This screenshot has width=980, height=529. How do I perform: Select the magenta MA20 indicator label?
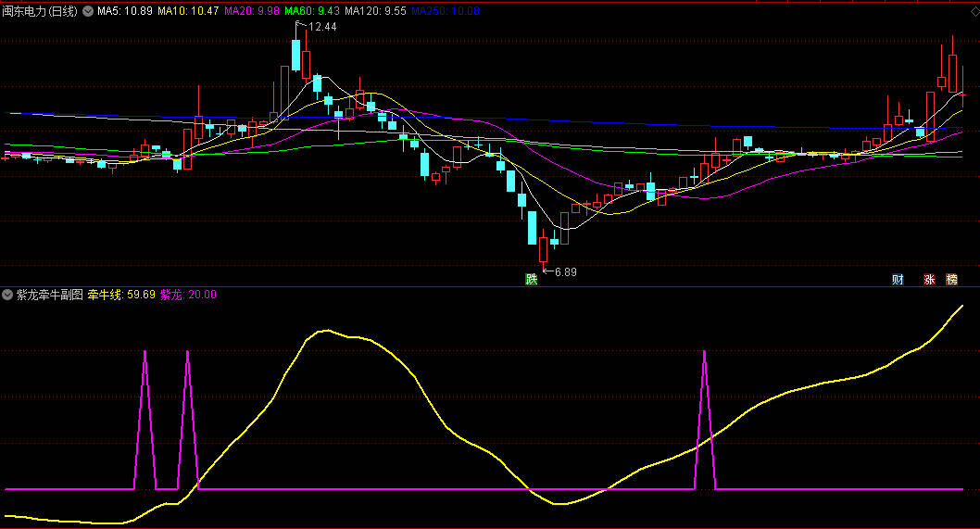[251, 11]
